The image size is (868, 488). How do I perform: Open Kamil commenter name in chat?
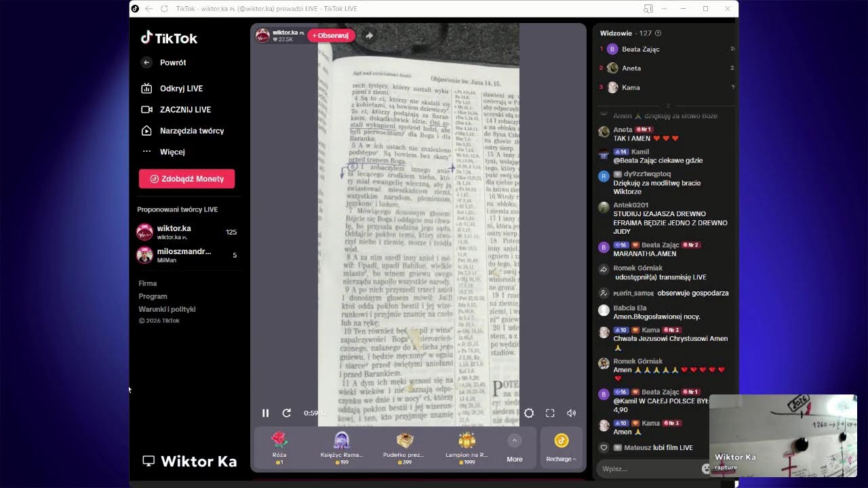click(639, 152)
